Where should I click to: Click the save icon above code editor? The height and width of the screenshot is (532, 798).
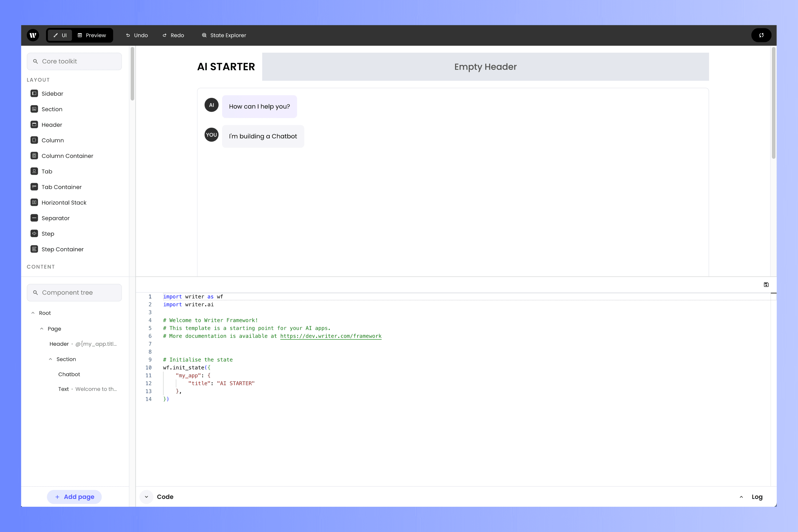(x=766, y=285)
